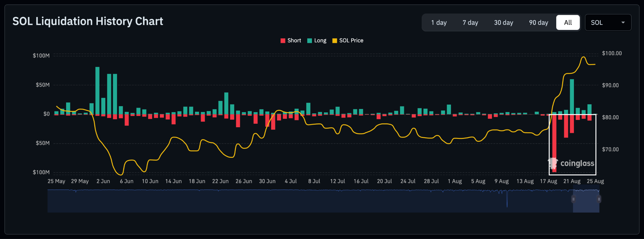Image resolution: width=644 pixels, height=239 pixels.
Task: Toggle the SOL Price legend item
Action: tap(348, 41)
